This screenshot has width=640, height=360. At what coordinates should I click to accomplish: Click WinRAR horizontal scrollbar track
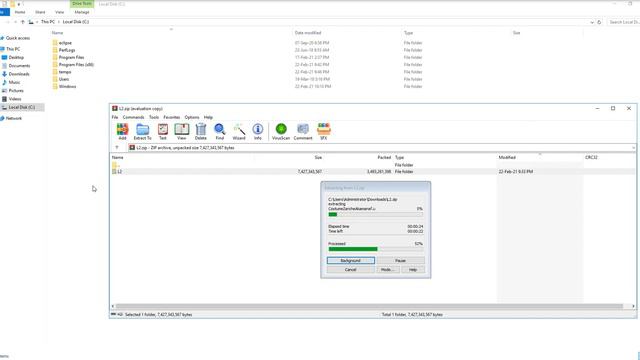369,306
